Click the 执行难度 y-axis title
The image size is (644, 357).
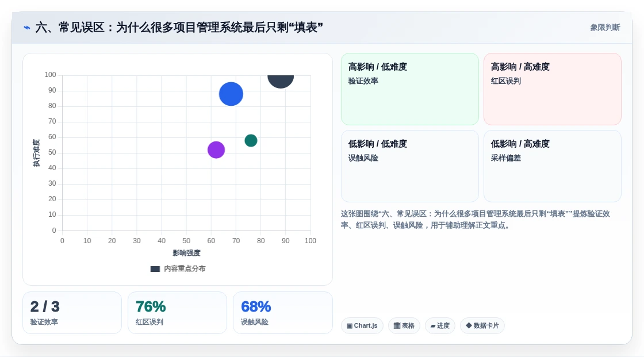pos(37,153)
